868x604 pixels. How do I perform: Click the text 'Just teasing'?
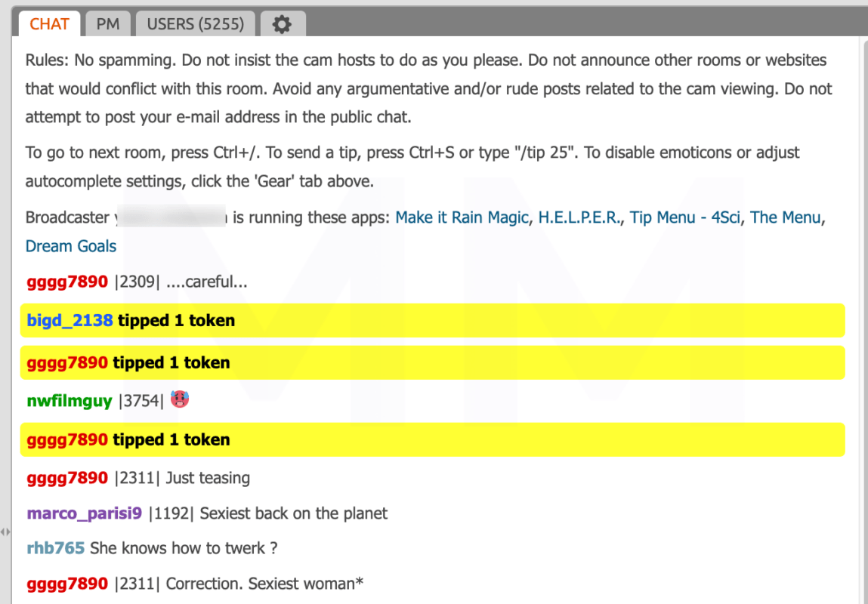click(208, 478)
